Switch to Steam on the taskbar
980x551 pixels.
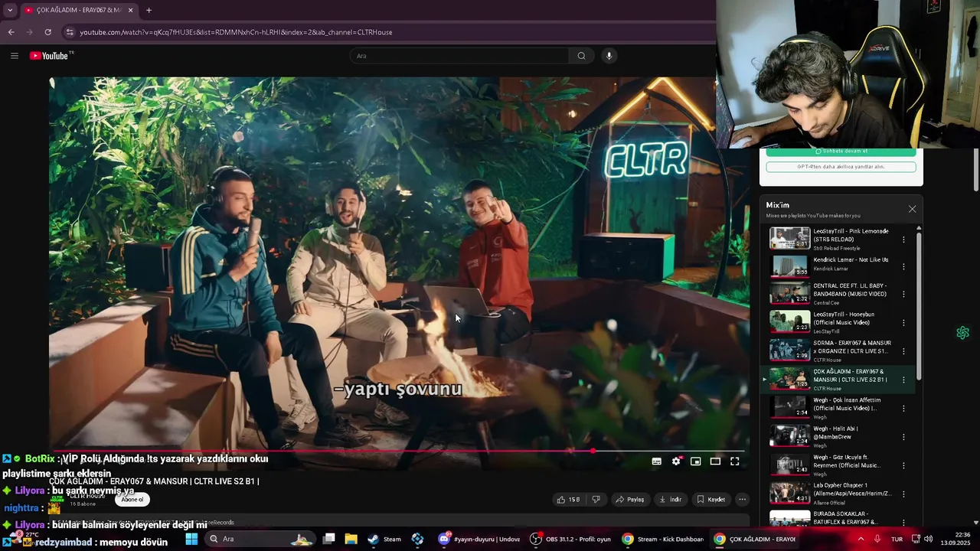pos(384,539)
